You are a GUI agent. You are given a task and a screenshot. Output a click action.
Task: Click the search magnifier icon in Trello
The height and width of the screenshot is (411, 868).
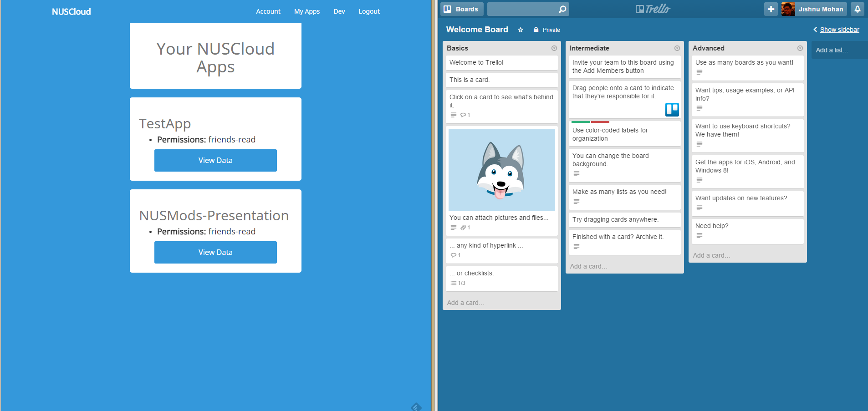click(x=562, y=9)
